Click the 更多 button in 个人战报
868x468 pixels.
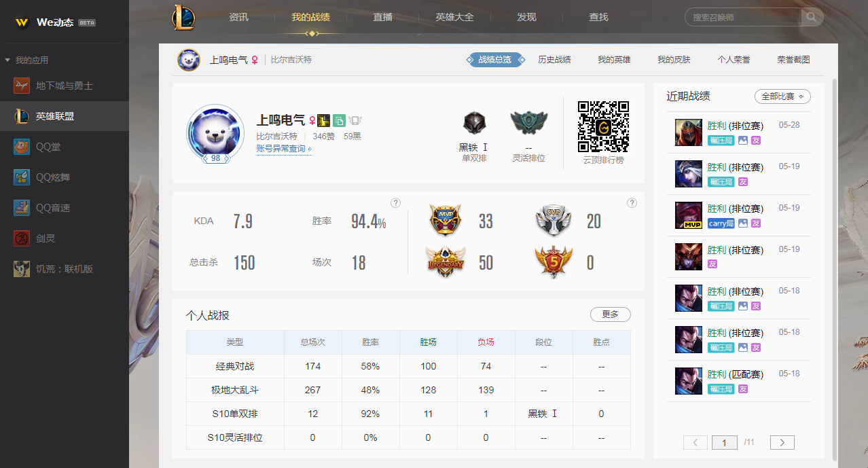[x=611, y=314]
